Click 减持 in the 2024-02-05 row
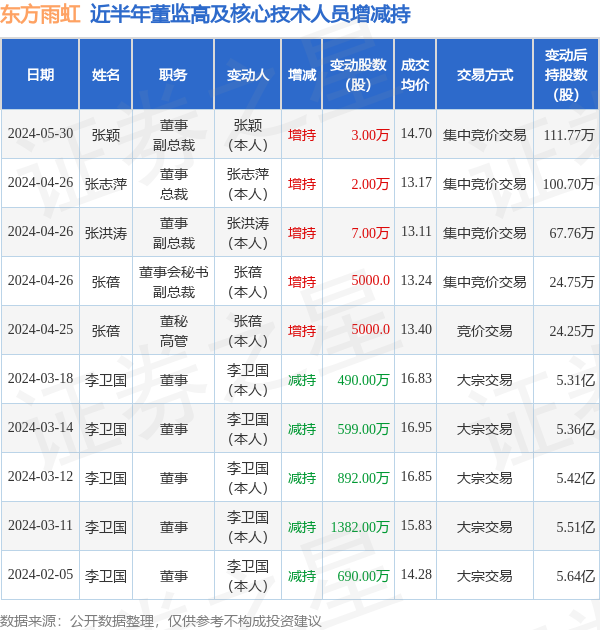Viewport: 600px width, 630px height. [302, 577]
